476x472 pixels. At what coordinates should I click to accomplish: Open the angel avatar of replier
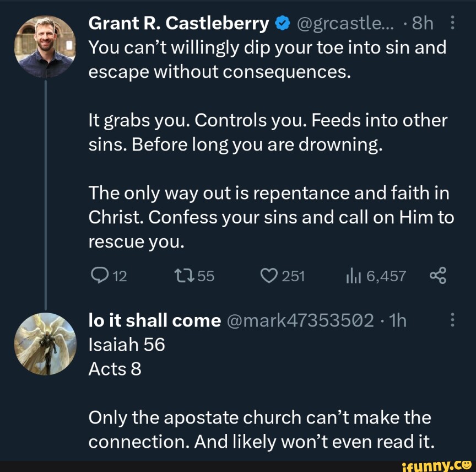pyautogui.click(x=45, y=344)
